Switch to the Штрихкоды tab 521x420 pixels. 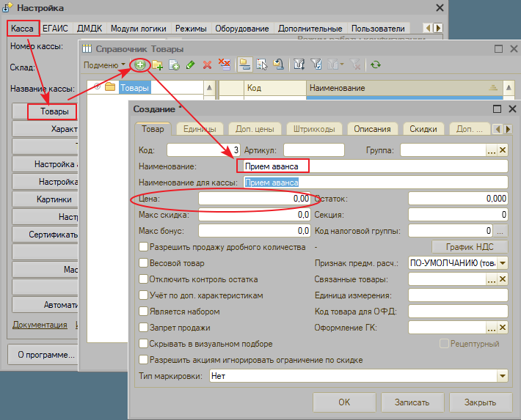coord(314,129)
